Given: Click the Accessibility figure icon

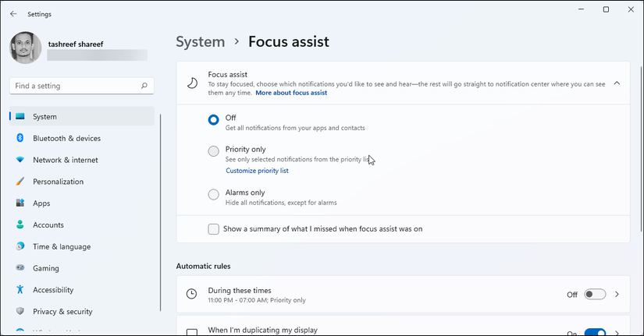Looking at the screenshot, I should [x=20, y=290].
